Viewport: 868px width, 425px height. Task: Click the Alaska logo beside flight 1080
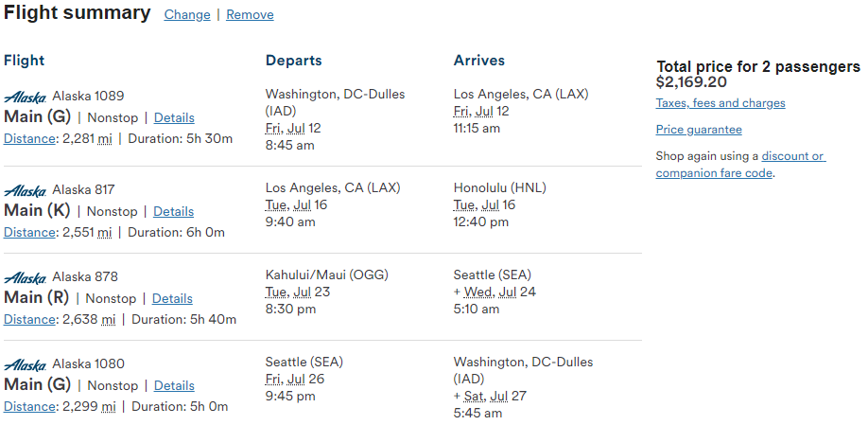(x=25, y=365)
